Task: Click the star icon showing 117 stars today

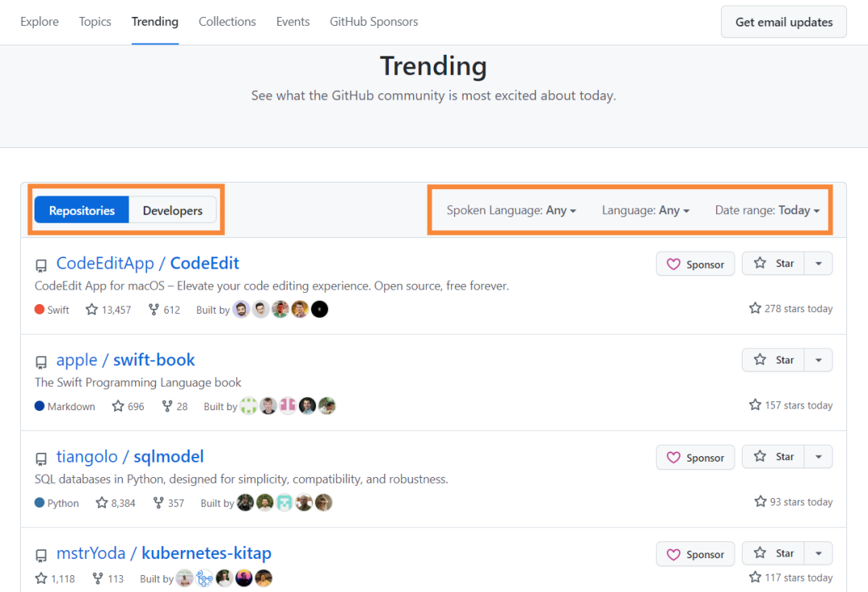Action: [755, 577]
